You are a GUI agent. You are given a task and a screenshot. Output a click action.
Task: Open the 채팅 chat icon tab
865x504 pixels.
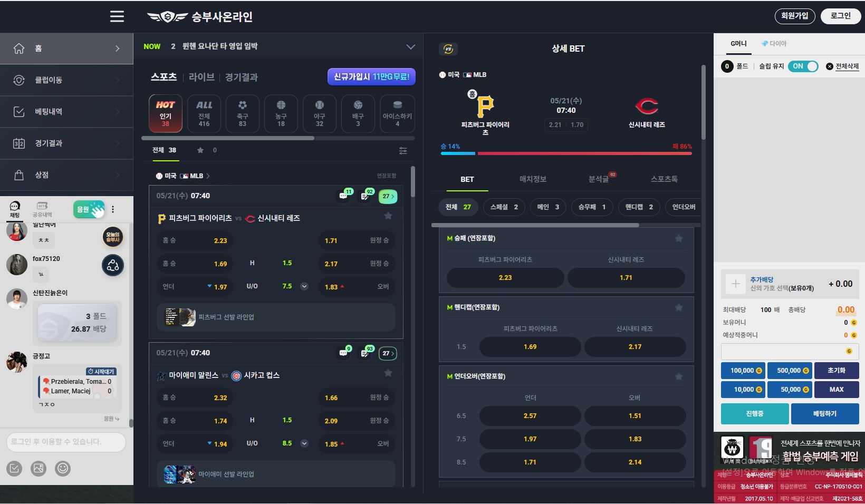coord(15,209)
